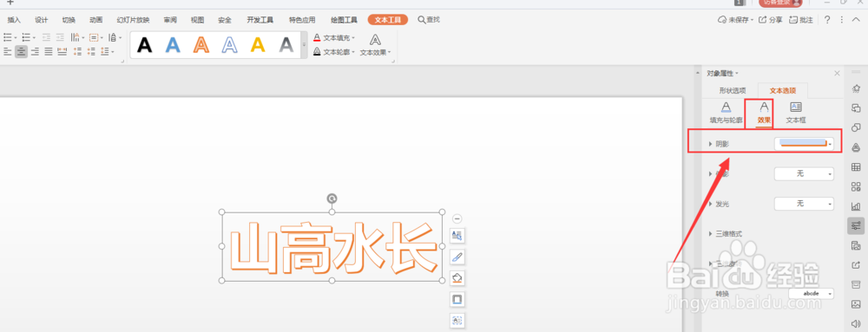
Task: Click the minus collapse floating toolbar icon
Action: tap(457, 218)
